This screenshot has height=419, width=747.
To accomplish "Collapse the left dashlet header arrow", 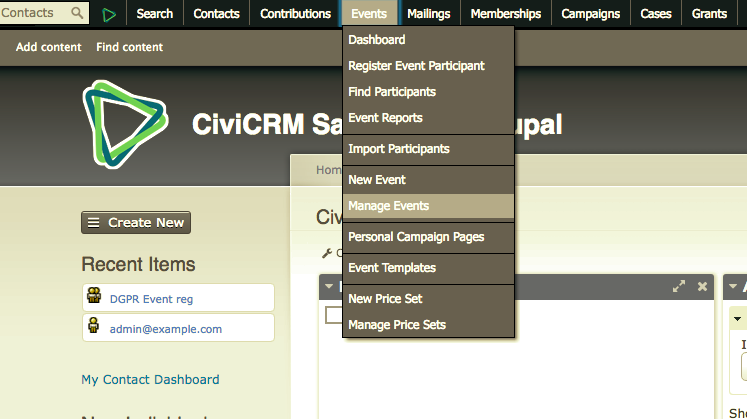I will [x=329, y=286].
